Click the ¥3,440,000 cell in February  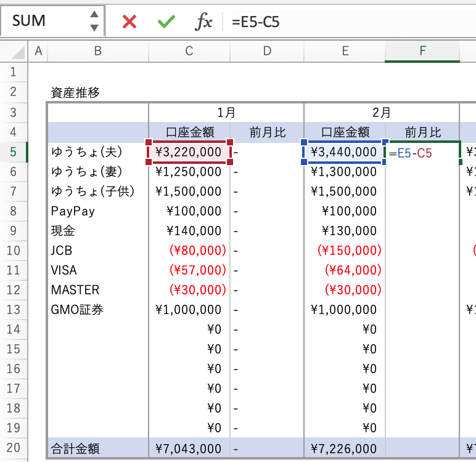coord(344,152)
